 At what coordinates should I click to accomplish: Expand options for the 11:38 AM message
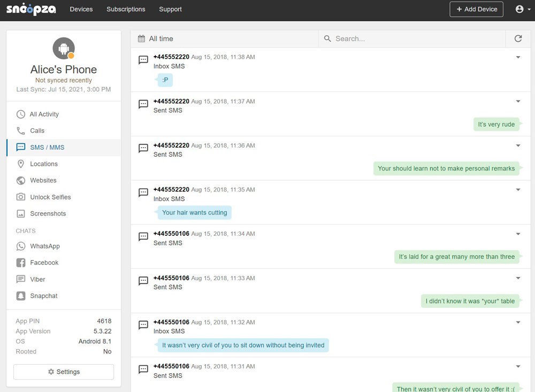(518, 57)
